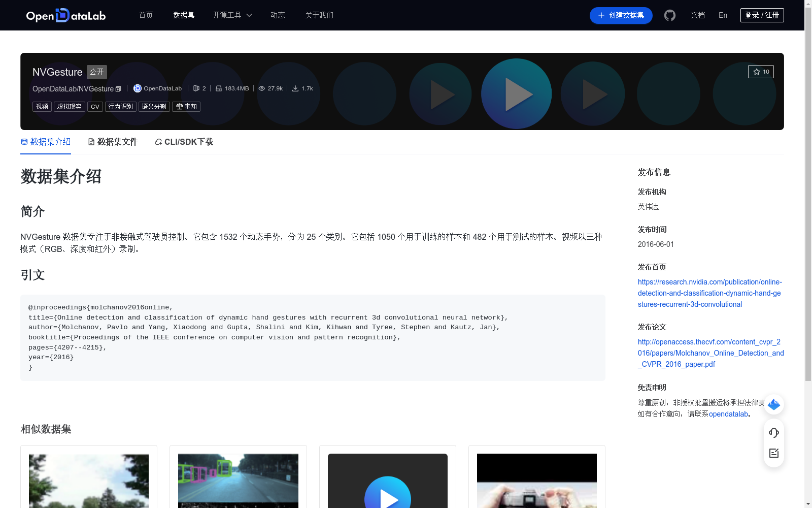Open the openaccess.thecvf.com paper link
The height and width of the screenshot is (508, 812).
710,353
